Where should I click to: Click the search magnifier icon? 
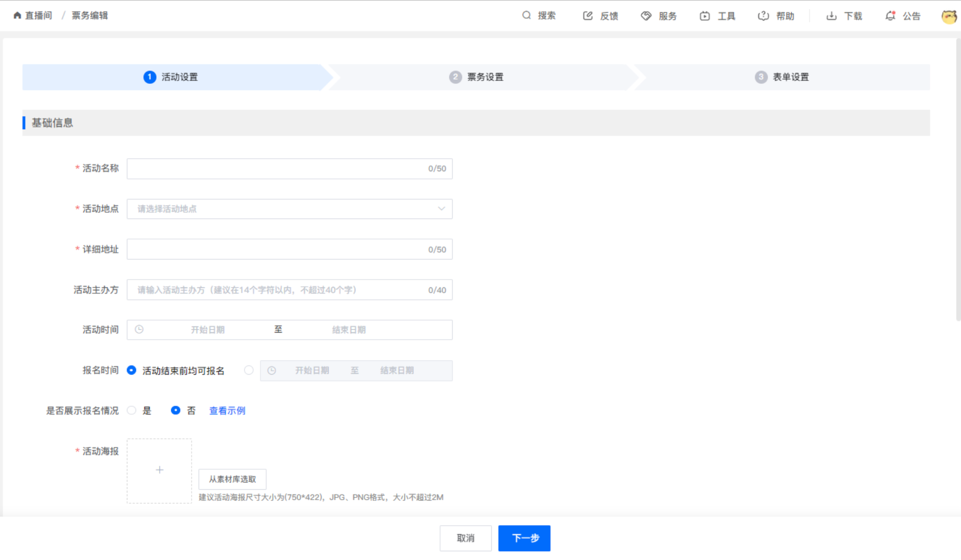coord(526,16)
